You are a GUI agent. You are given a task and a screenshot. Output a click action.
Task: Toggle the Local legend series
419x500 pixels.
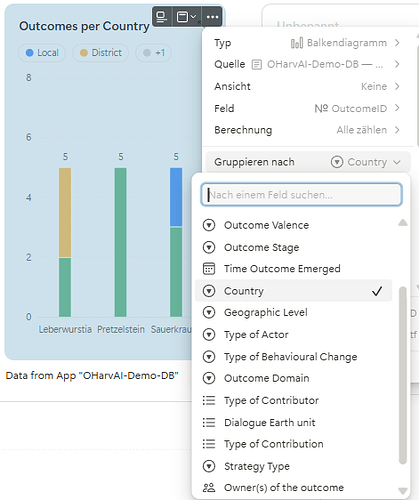42,53
